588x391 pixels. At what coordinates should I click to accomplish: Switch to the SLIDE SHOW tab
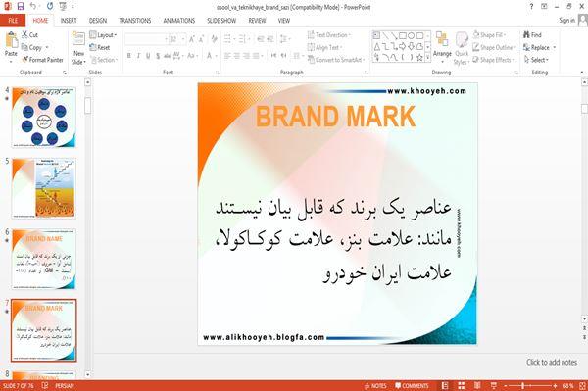pos(221,21)
